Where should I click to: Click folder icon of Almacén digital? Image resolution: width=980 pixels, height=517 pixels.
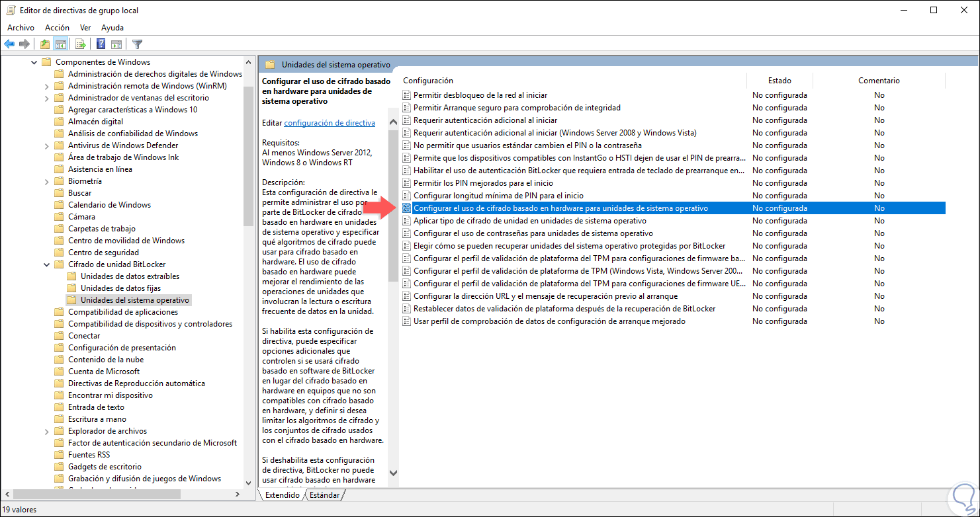60,122
